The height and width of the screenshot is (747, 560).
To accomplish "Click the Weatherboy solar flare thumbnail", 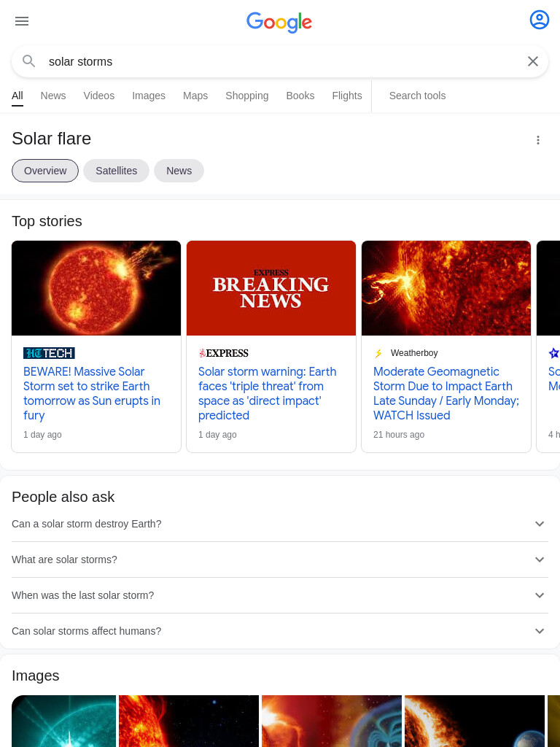I will point(446,288).
